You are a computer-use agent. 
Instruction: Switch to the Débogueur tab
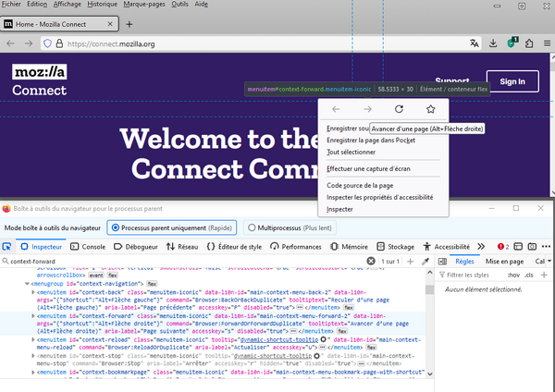[136, 247]
